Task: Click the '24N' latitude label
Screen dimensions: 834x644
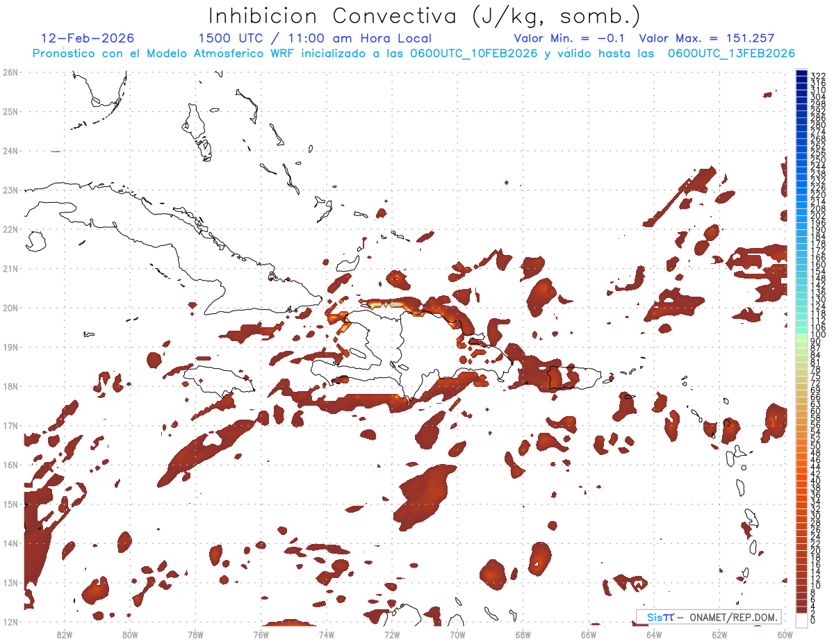Action: pyautogui.click(x=10, y=151)
